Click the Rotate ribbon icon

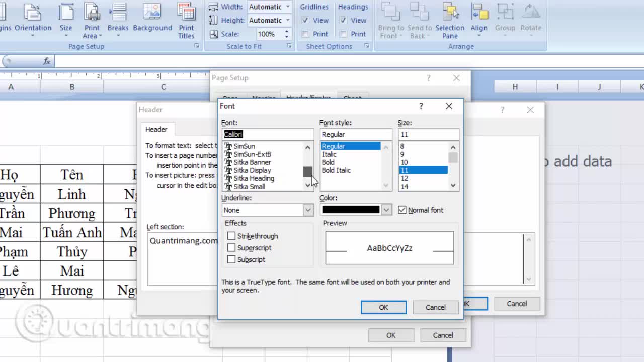coord(531,20)
